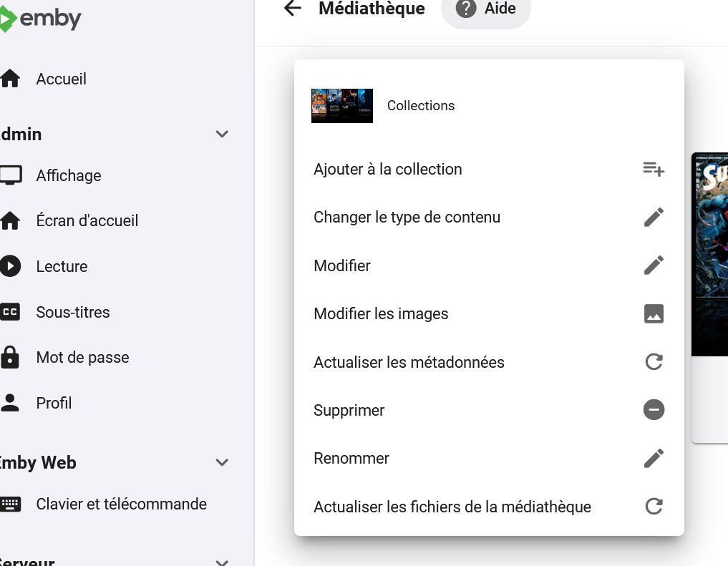Click the Supprimer minus icon

[653, 409]
